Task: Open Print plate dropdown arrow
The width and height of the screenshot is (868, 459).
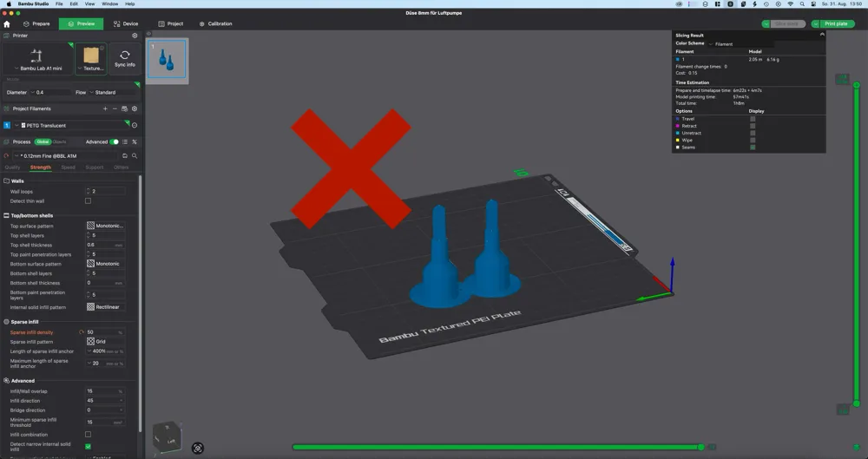Action: coord(815,23)
